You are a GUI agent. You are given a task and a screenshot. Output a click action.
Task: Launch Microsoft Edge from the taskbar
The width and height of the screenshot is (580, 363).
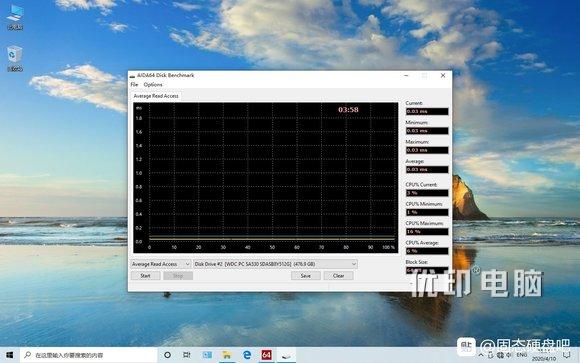[247, 355]
